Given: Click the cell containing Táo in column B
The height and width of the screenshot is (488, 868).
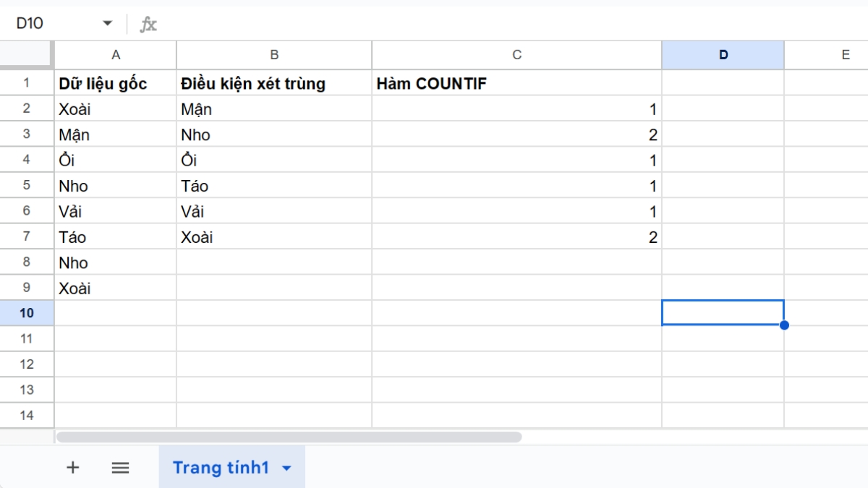Looking at the screenshot, I should (x=274, y=187).
